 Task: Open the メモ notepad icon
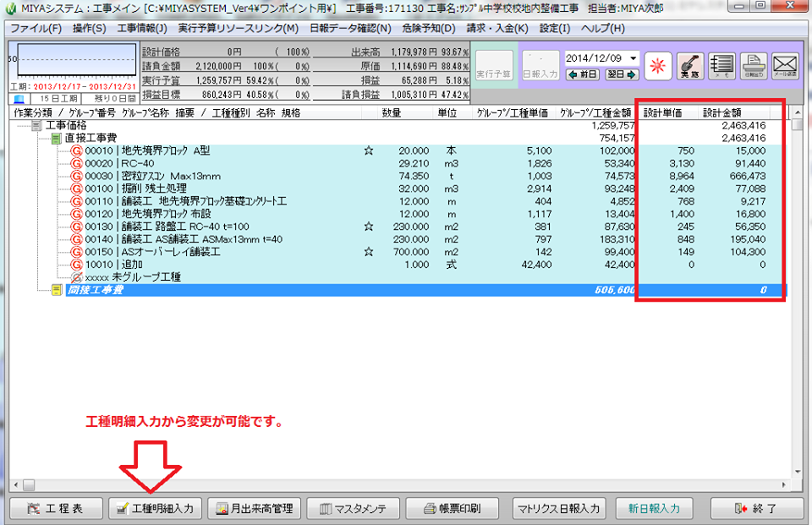pos(721,66)
